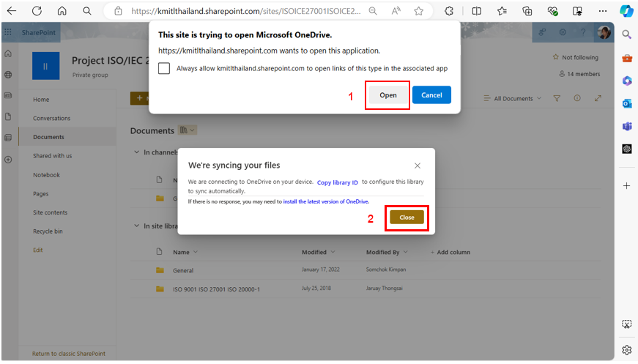Add page to favorites star icon
This screenshot has height=364, width=638.
pos(418,11)
